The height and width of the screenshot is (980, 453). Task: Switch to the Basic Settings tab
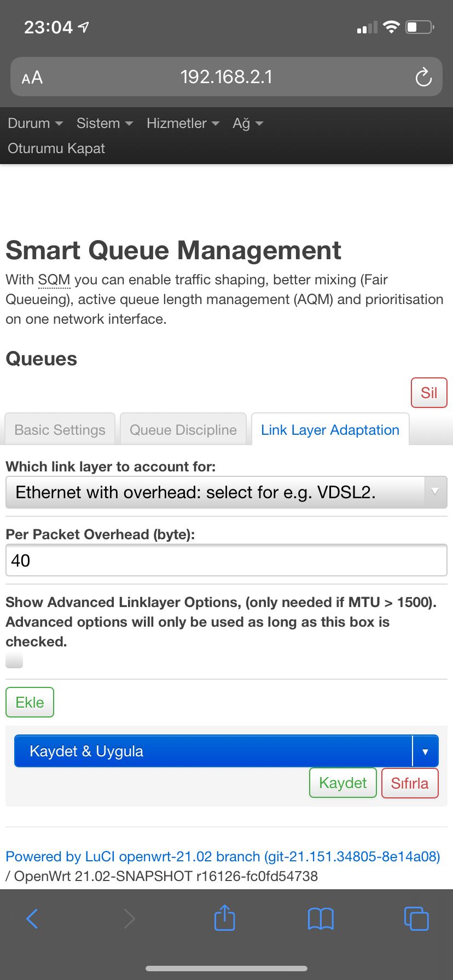click(60, 429)
